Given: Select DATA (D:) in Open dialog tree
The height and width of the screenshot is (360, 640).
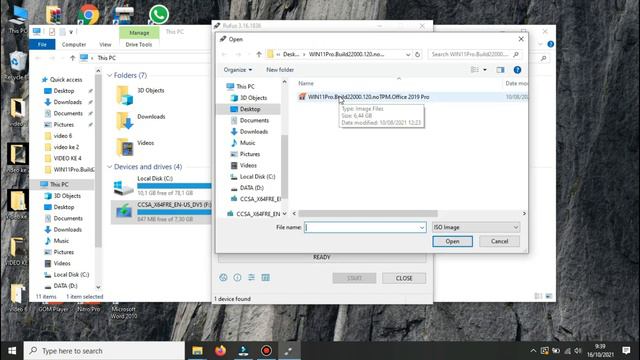Looking at the screenshot, I should pyautogui.click(x=251, y=188).
